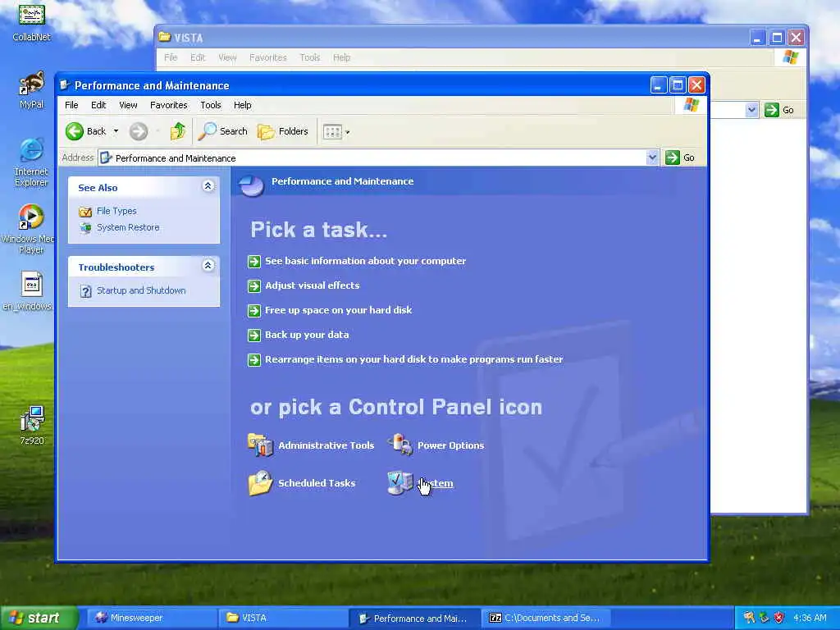
Task: Select See basic information about your computer
Action: [x=365, y=261]
